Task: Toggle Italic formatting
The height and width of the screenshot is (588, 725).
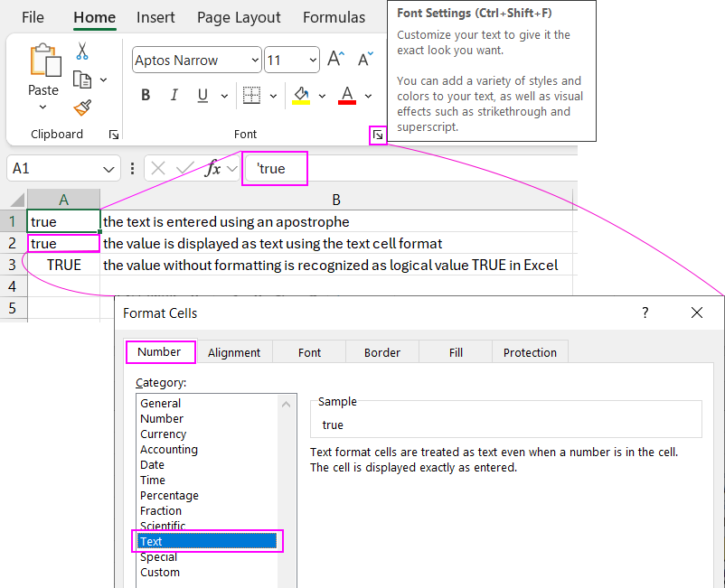Action: tap(174, 96)
